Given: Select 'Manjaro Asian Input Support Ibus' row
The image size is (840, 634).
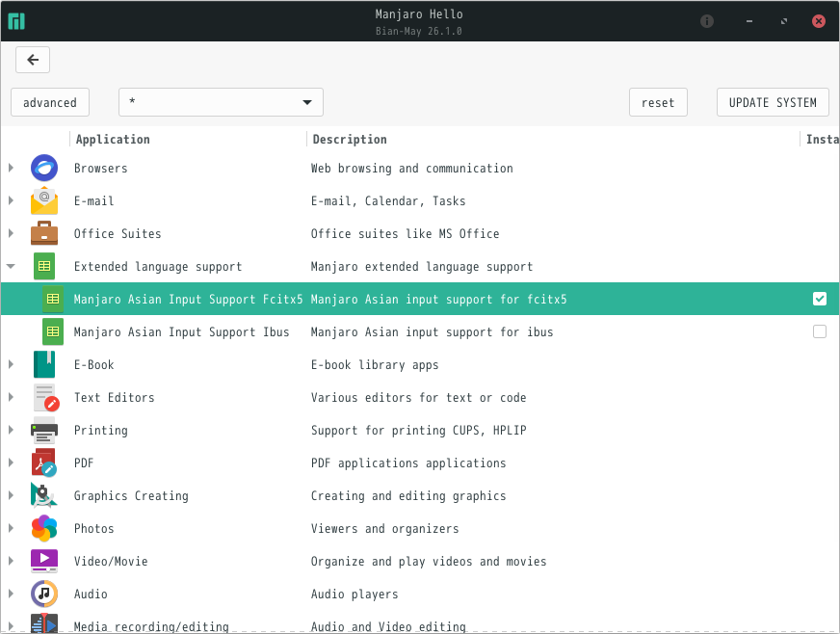Looking at the screenshot, I should tap(420, 331).
